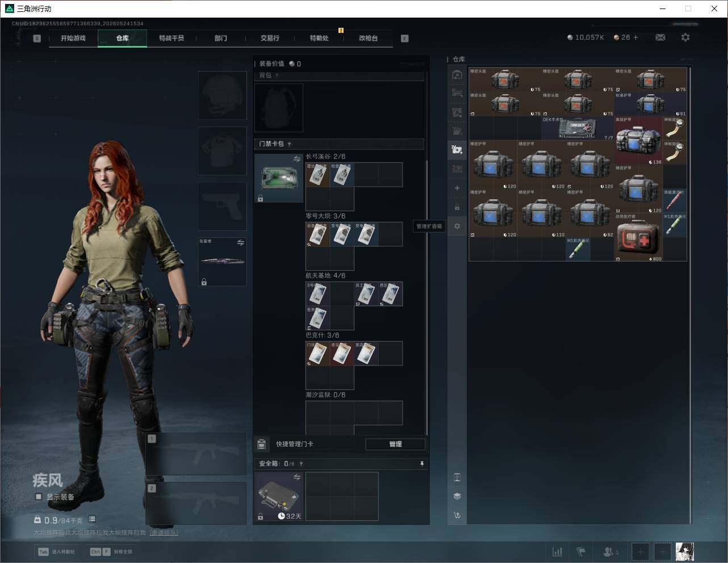This screenshot has width=728, height=563.
Task: Click the flag icon in bottom bar
Action: [x=581, y=552]
